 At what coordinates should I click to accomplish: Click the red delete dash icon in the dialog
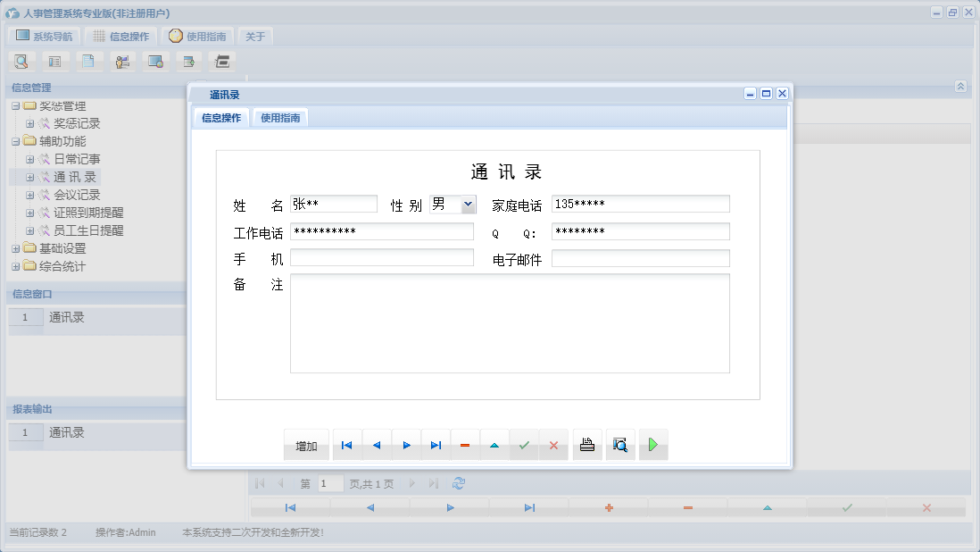pos(465,444)
